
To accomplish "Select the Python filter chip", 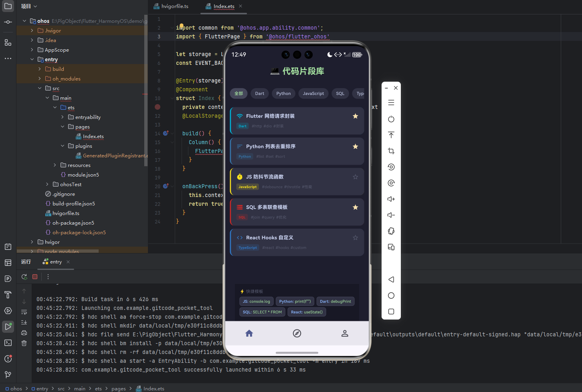I will tap(283, 93).
